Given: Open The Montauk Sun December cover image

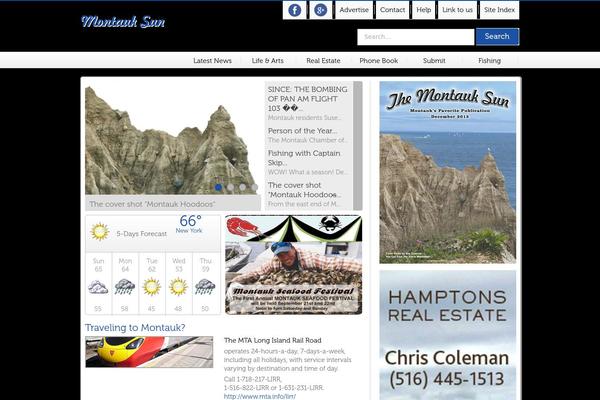Looking at the screenshot, I should 448,172.
